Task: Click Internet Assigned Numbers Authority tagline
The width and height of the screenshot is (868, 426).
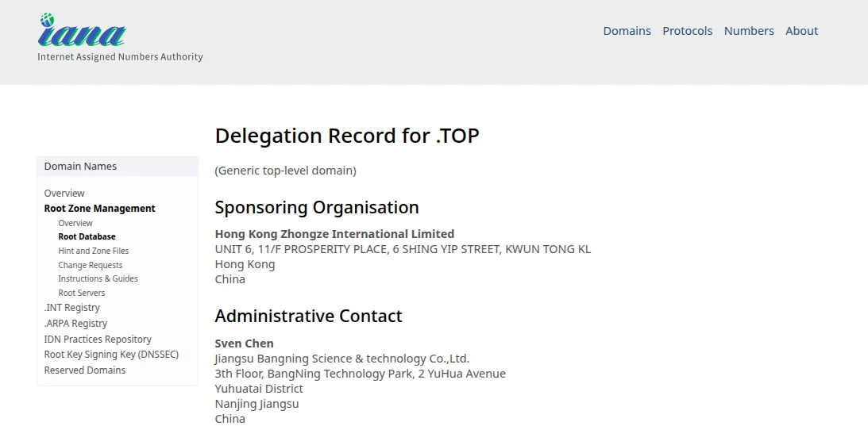Action: tap(120, 56)
